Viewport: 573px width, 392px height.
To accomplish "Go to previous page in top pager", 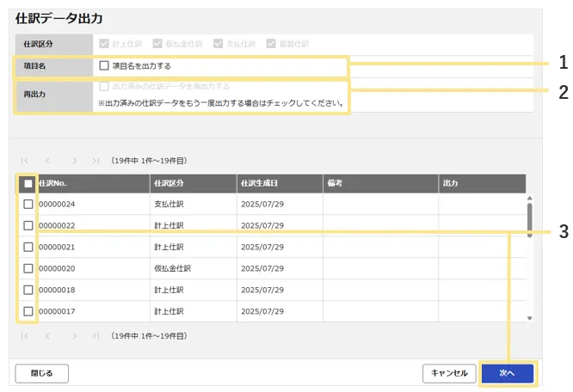I will 48,161.
